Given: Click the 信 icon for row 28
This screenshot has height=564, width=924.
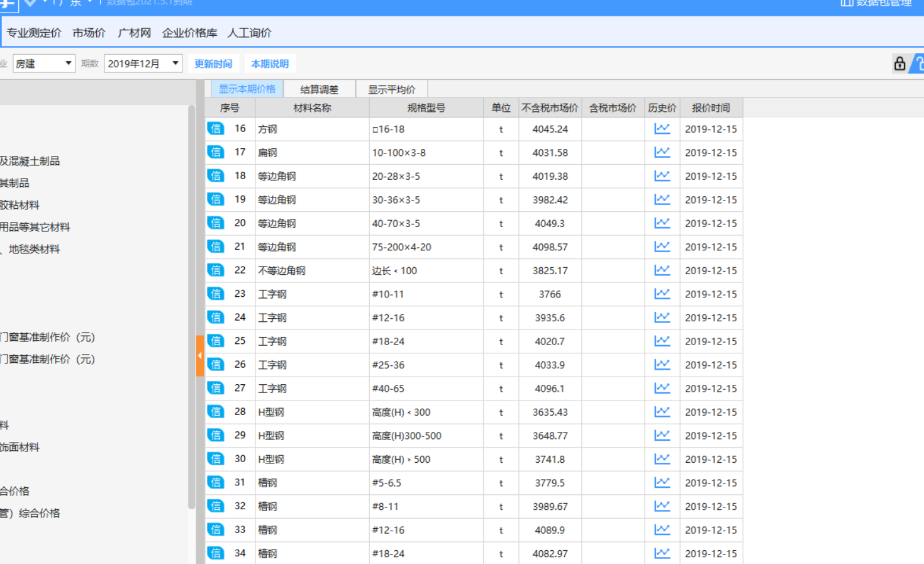Looking at the screenshot, I should [x=216, y=412].
